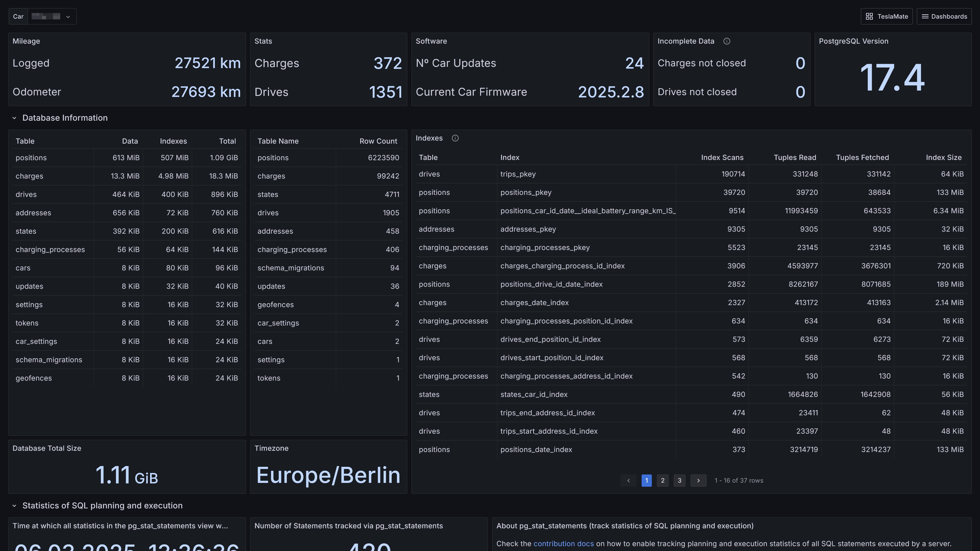Click the Dashboards hamburger icon
980x551 pixels.
pyautogui.click(x=925, y=16)
